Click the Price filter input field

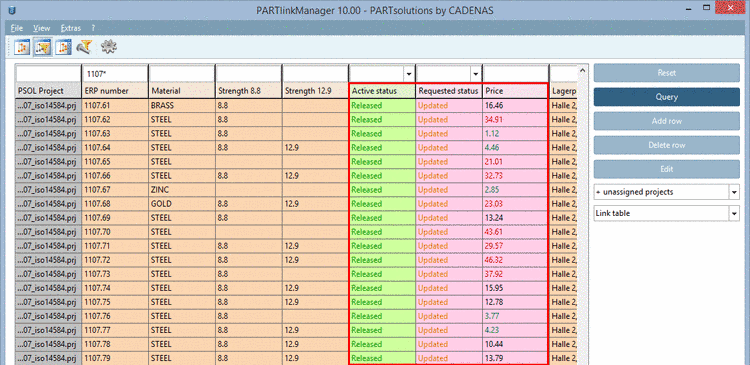(x=515, y=74)
